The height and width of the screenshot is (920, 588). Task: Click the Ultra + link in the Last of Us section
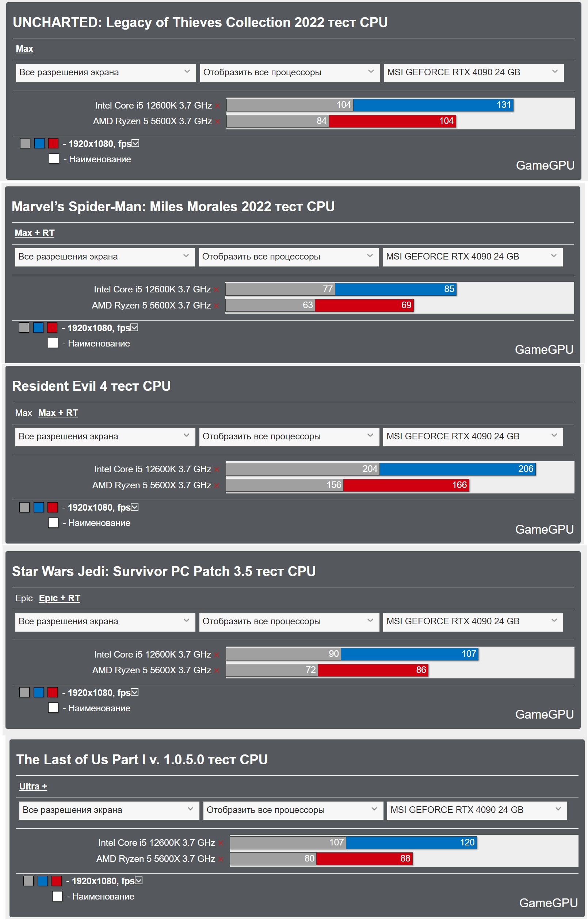click(33, 787)
